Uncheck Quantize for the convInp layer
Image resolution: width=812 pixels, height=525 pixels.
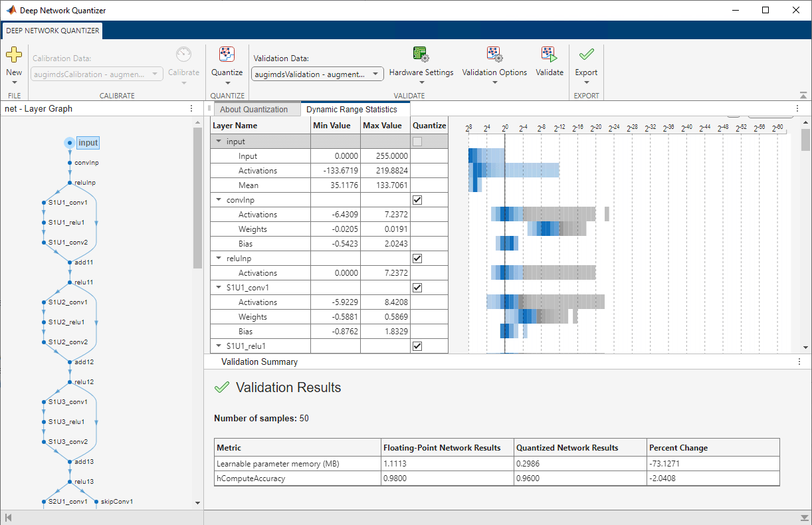(417, 200)
